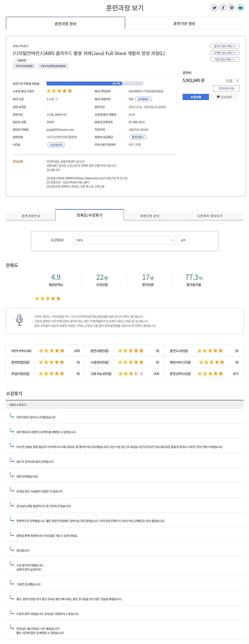The image size is (249, 644).
Task: Click the 시간표보기 button
Action: (56, 145)
